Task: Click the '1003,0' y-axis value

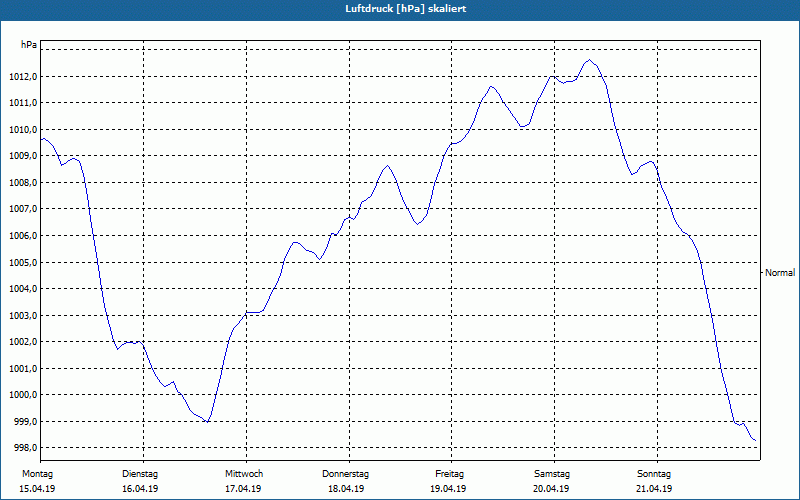Action: coord(23,315)
